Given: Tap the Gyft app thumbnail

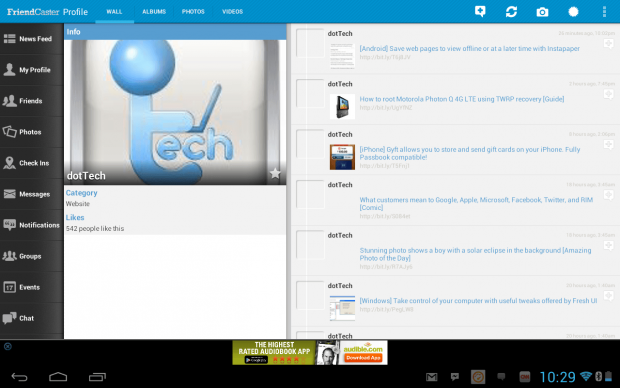Looking at the screenshot, I should (x=342, y=157).
